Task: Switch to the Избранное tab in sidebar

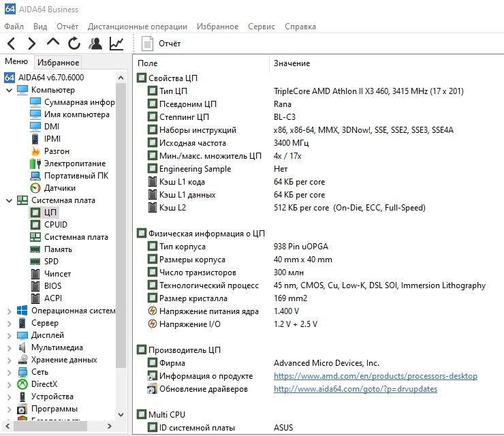Action: click(x=58, y=63)
